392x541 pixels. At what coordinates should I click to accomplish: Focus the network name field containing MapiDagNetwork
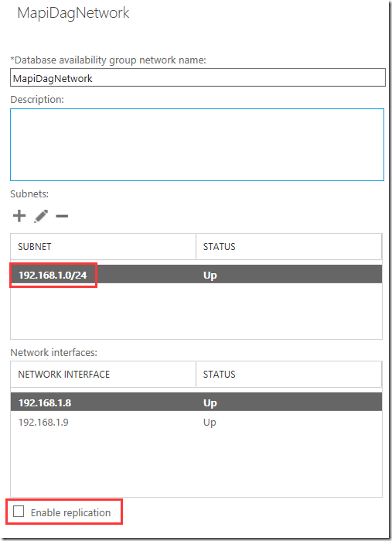[198, 77]
